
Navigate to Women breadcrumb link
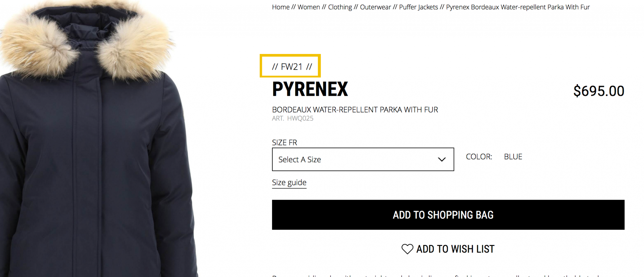click(308, 7)
